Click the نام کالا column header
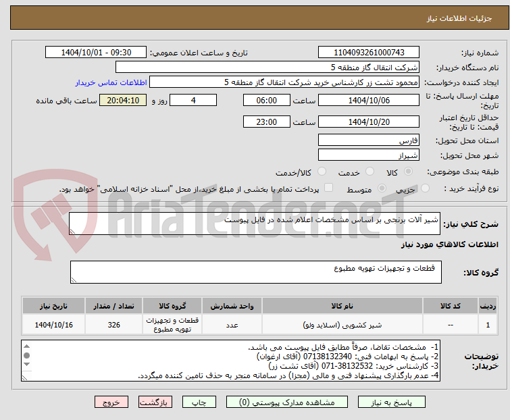Image resolution: width=510 pixels, height=420 pixels. tap(342, 306)
